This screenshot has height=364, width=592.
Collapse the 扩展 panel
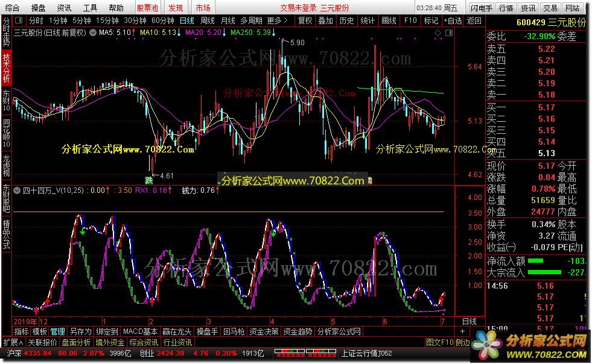(13, 342)
